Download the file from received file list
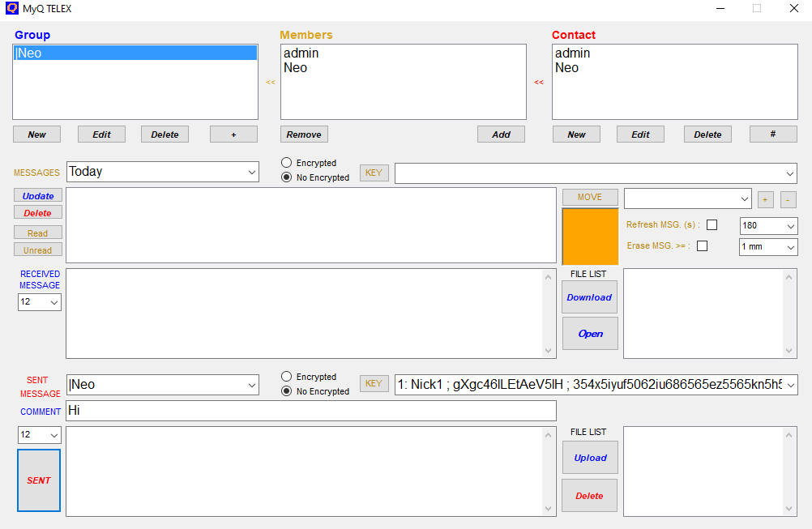This screenshot has width=812, height=529. (x=589, y=297)
